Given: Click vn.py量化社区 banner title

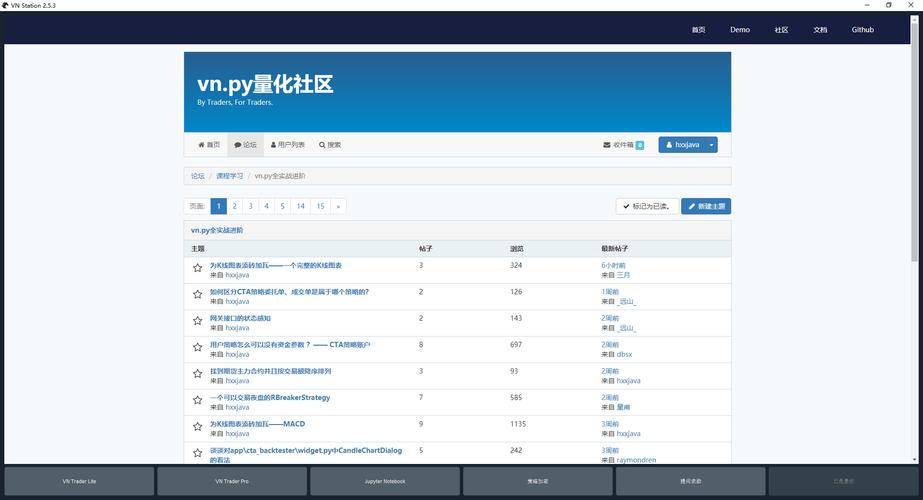Looking at the screenshot, I should (x=265, y=84).
